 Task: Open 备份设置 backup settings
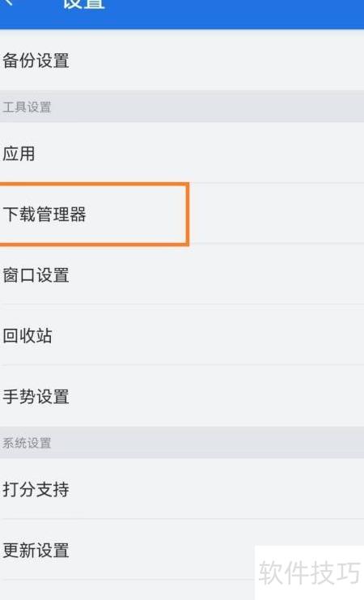(x=182, y=60)
